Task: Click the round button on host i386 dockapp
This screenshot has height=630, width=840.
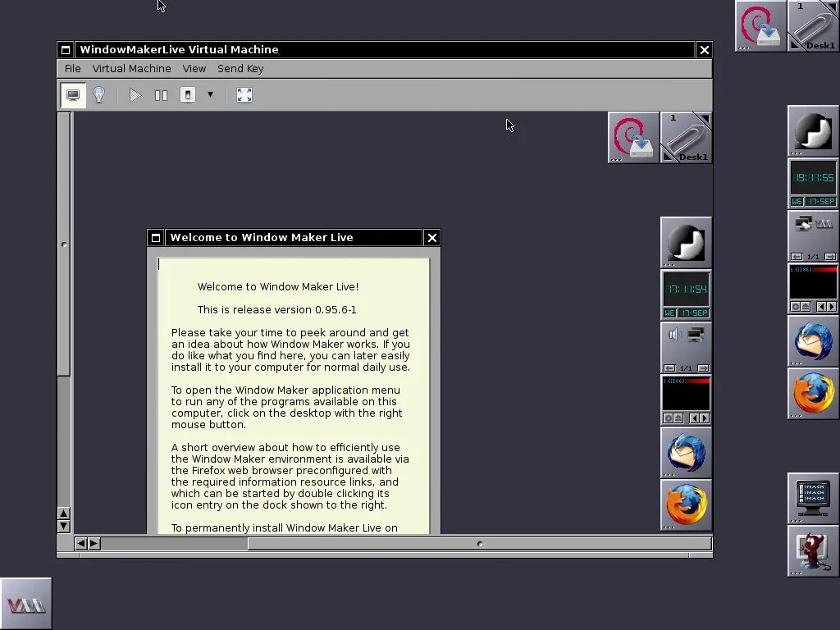Action: coord(795,307)
